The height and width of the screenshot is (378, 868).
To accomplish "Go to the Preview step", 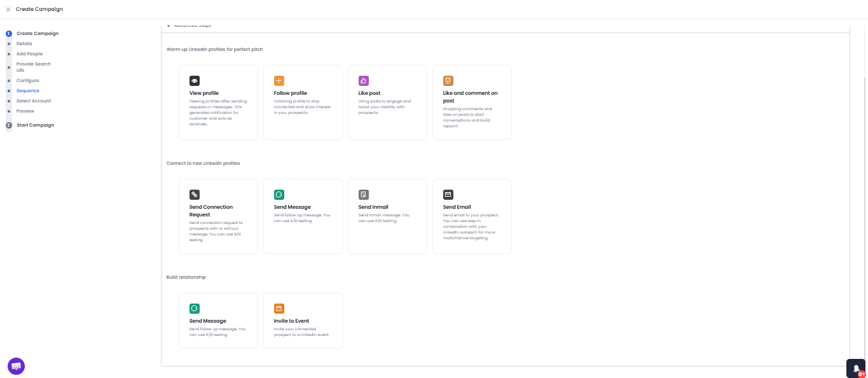I will point(25,111).
